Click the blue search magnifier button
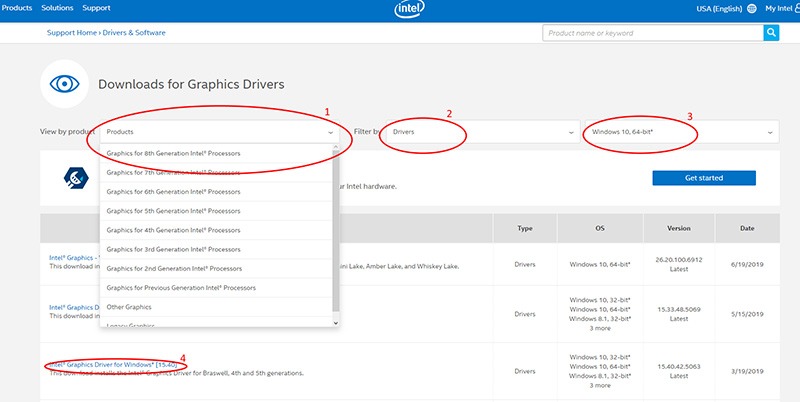800x402 pixels. click(x=771, y=33)
